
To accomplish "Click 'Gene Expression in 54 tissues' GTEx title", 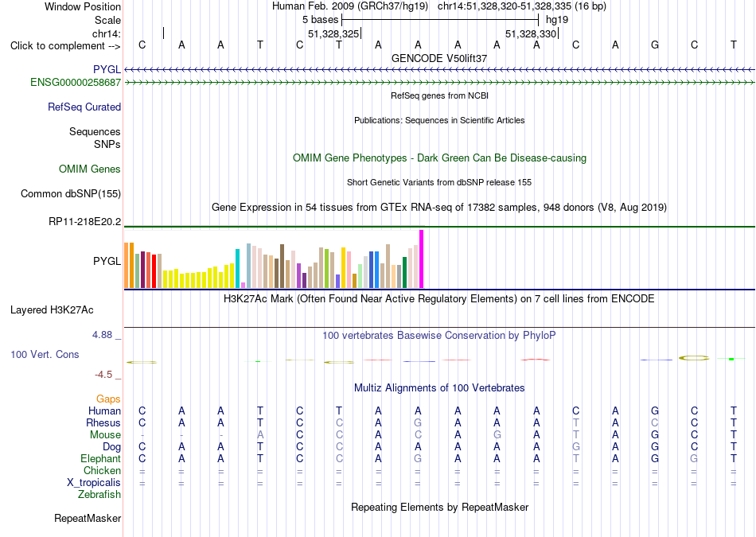I will 439,208.
